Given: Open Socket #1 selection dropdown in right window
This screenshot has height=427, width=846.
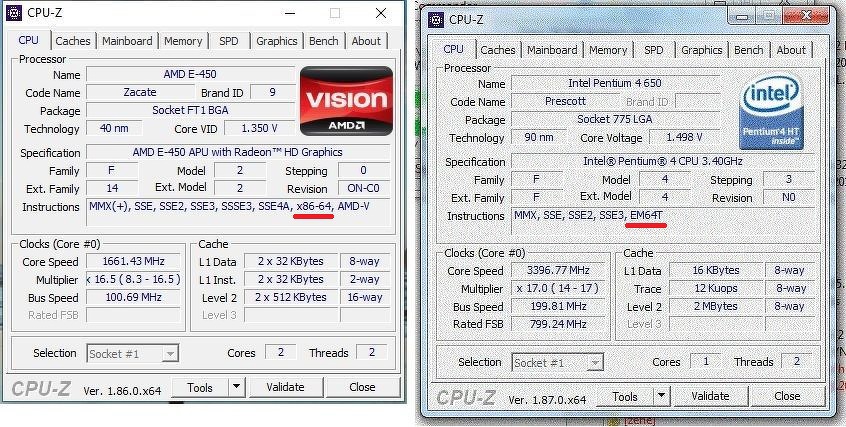Looking at the screenshot, I should tap(557, 363).
